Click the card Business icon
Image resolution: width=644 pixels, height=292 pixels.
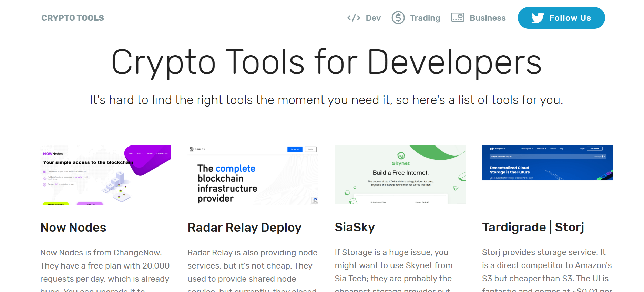coord(458,18)
